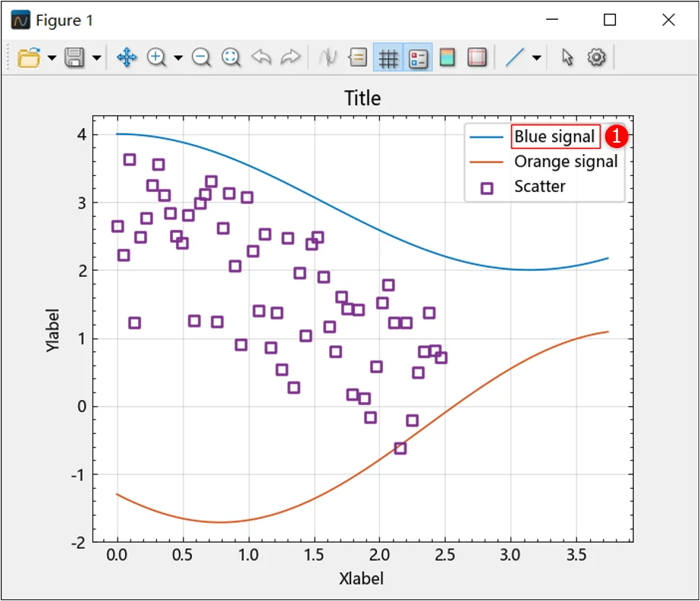Click the purple square marker in legend
The image size is (700, 601).
point(487,188)
